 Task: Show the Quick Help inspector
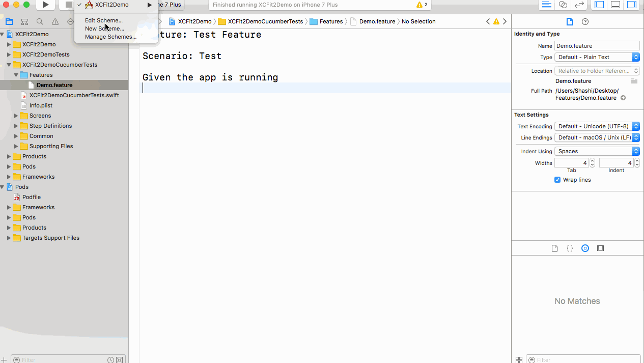[585, 22]
